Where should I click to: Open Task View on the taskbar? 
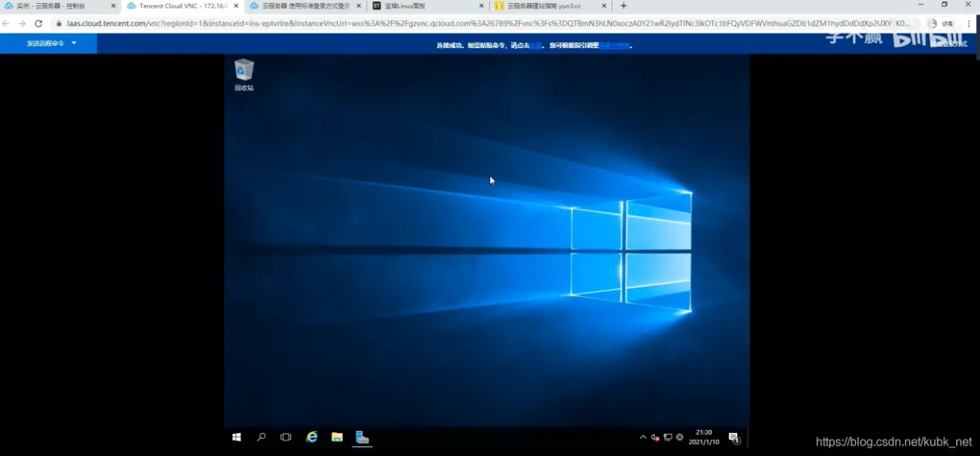pos(286,437)
